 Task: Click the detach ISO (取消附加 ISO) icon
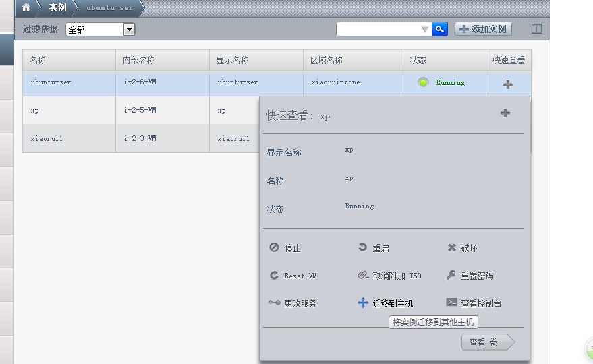(x=363, y=275)
